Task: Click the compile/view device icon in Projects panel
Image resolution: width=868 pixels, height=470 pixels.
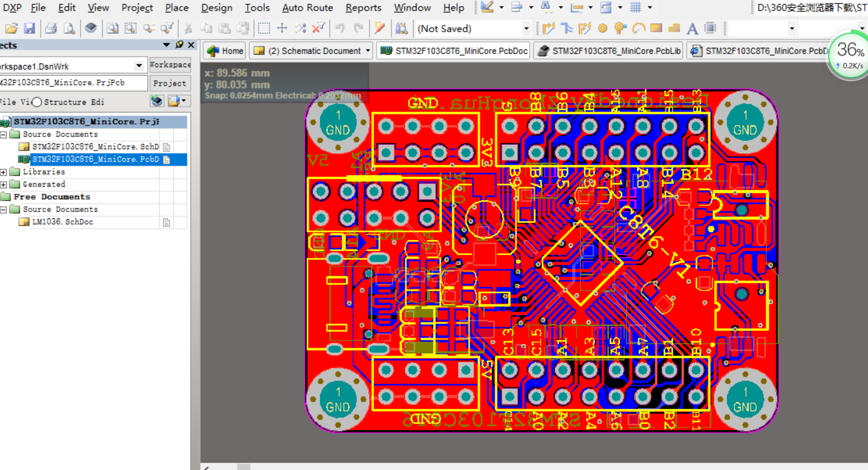Action: point(157,101)
